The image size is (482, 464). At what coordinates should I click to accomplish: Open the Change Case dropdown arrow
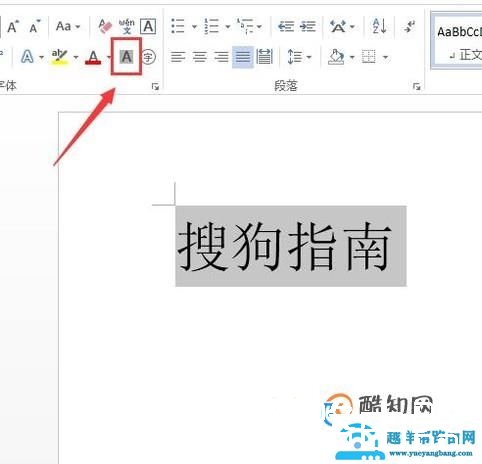[x=78, y=27]
